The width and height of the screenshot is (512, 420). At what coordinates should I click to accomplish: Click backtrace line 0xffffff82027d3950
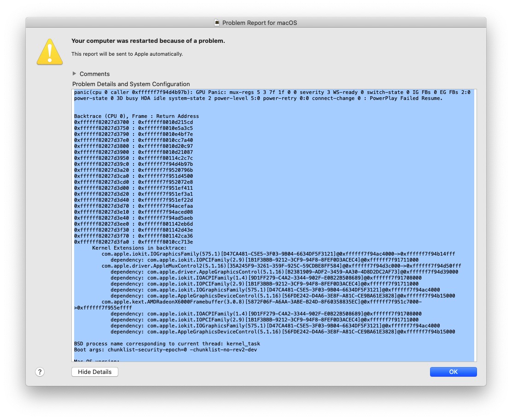click(x=134, y=158)
